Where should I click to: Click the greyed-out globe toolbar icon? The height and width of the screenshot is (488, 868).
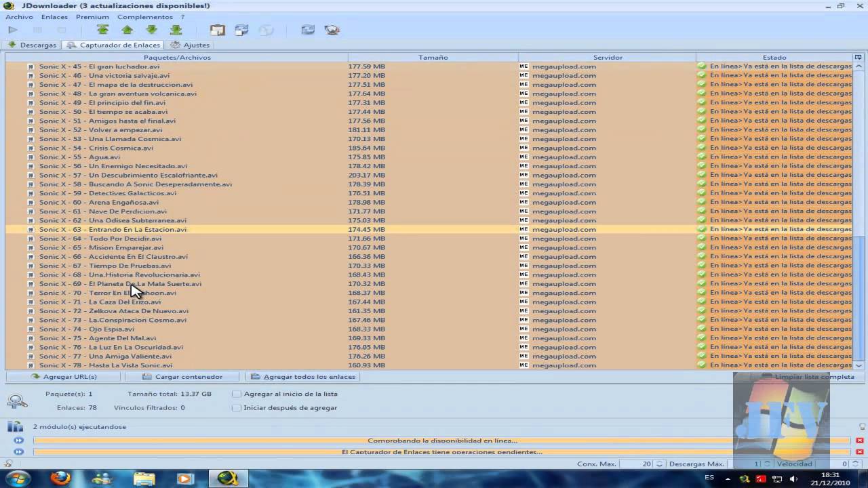(x=267, y=30)
